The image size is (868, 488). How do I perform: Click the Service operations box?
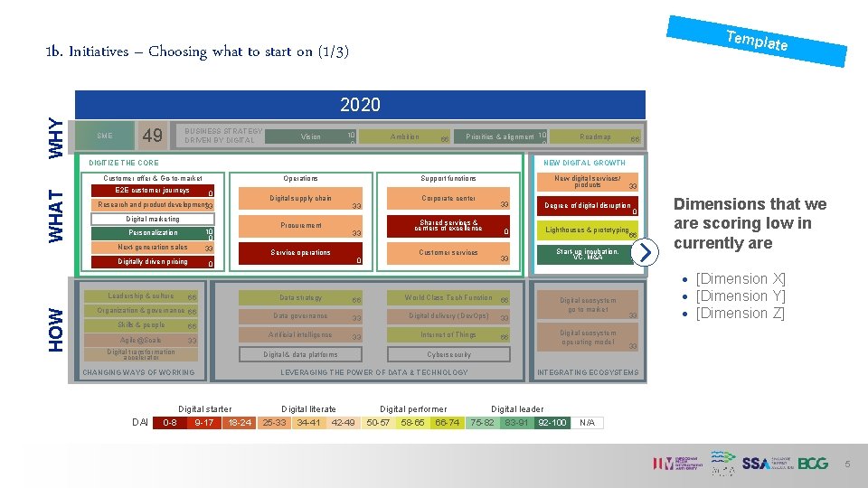(x=300, y=253)
